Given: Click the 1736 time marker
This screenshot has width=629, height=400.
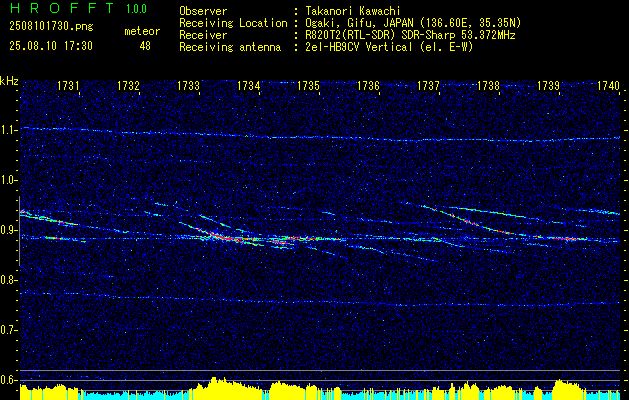Looking at the screenshot, I should coord(368,85).
